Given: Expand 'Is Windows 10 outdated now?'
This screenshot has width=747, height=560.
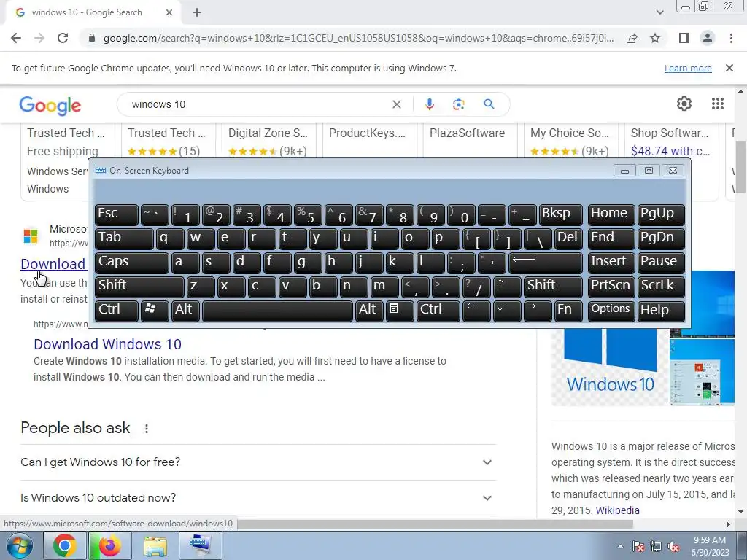Looking at the screenshot, I should tap(258, 497).
